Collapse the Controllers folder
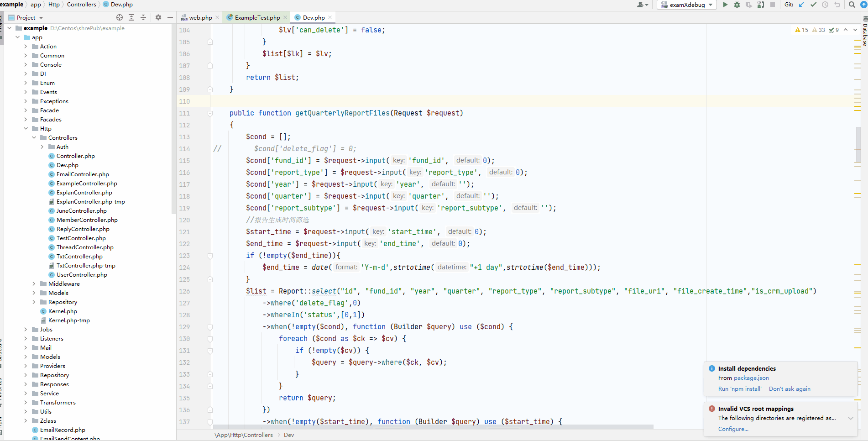 [34, 138]
